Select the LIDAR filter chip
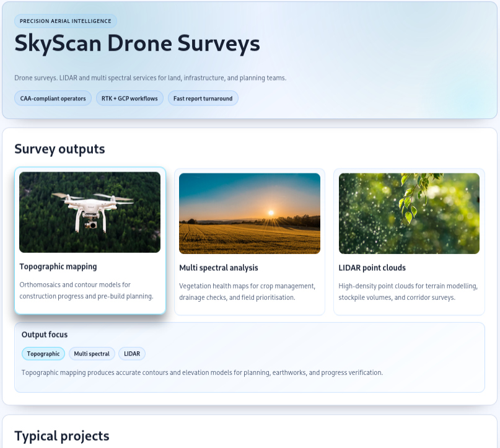500x448 pixels. 132,353
